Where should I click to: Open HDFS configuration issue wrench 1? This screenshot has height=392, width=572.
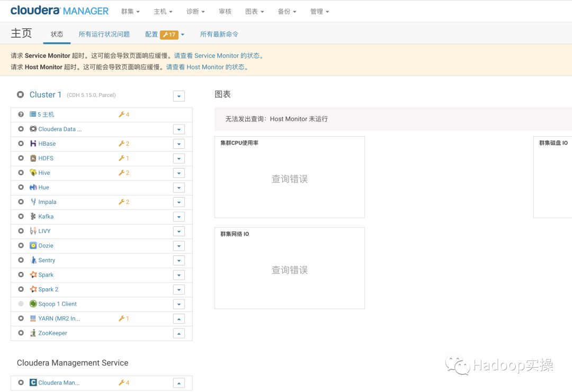[x=123, y=158]
